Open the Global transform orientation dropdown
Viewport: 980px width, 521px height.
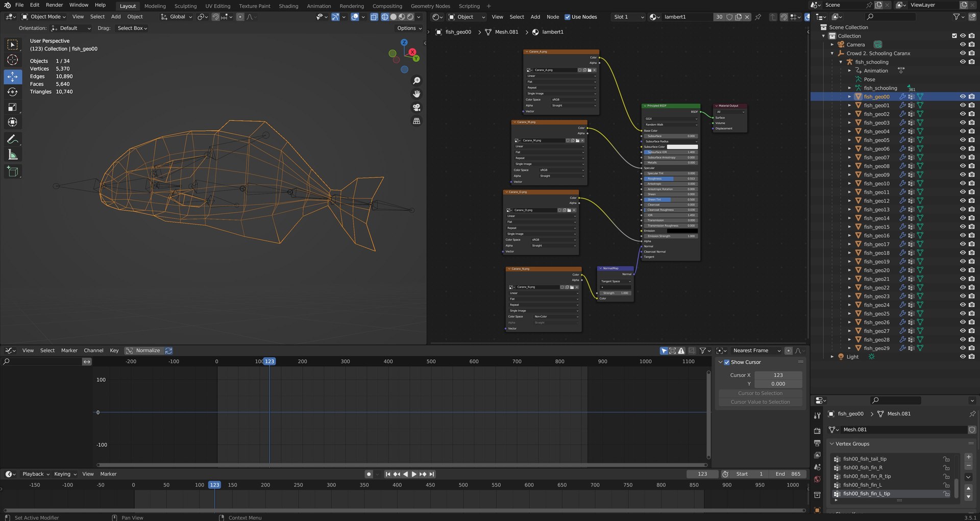(x=177, y=17)
